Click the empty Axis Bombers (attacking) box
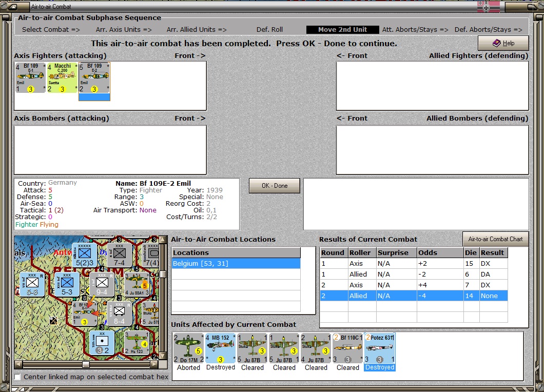 click(x=110, y=150)
